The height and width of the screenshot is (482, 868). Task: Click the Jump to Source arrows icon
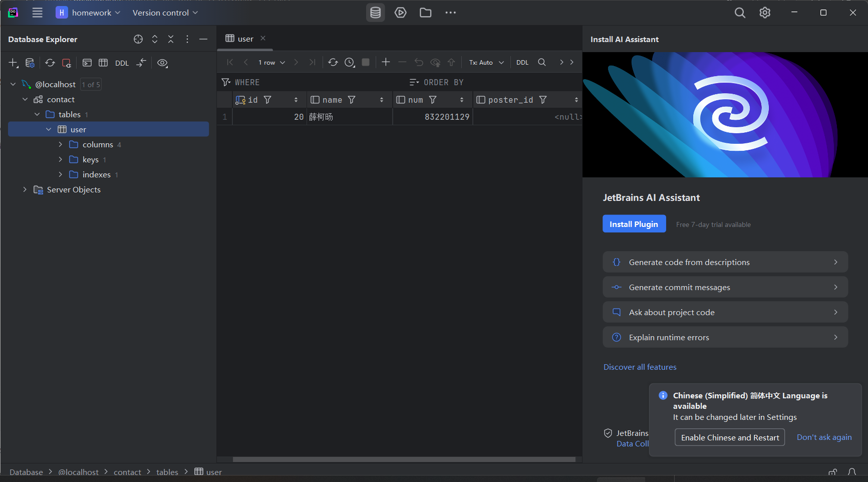point(141,63)
